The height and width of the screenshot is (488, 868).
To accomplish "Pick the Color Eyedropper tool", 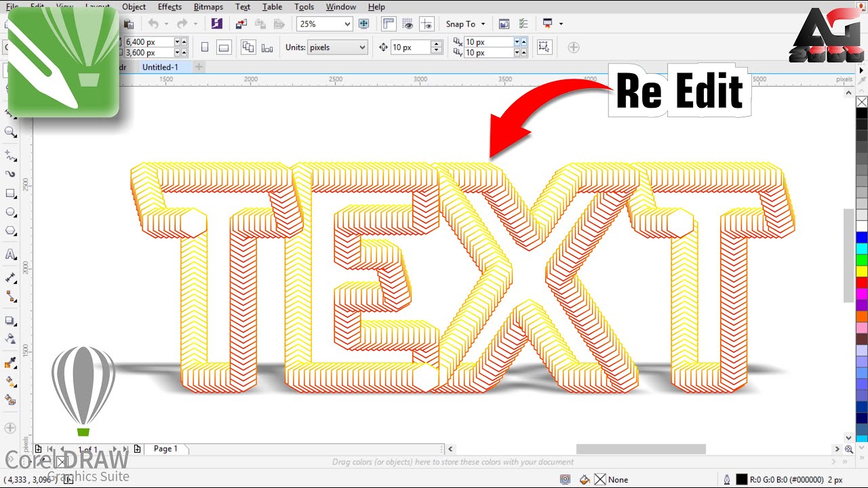I will pyautogui.click(x=11, y=363).
